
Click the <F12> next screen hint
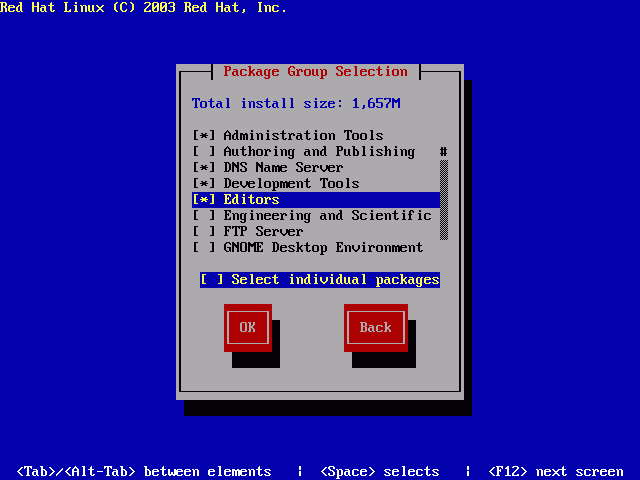556,471
